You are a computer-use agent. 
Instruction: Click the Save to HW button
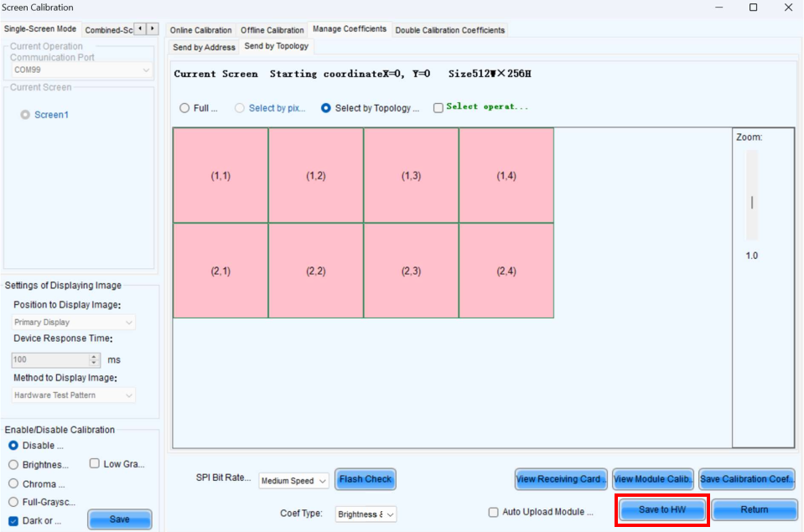(661, 509)
